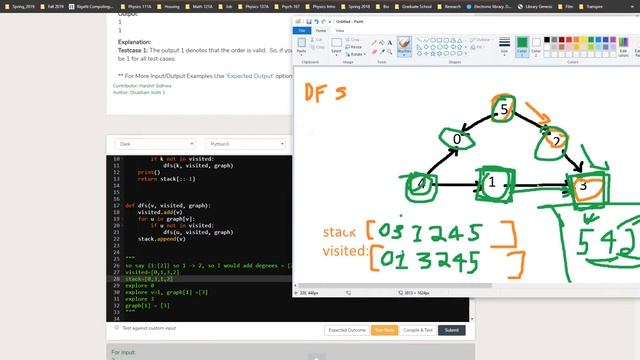Open the Python3 language dropdown

[246, 144]
